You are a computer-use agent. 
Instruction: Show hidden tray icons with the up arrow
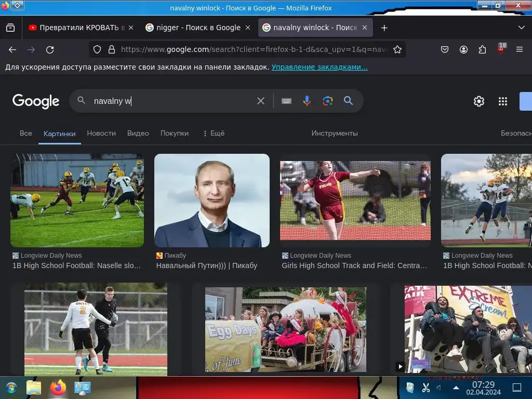(456, 388)
